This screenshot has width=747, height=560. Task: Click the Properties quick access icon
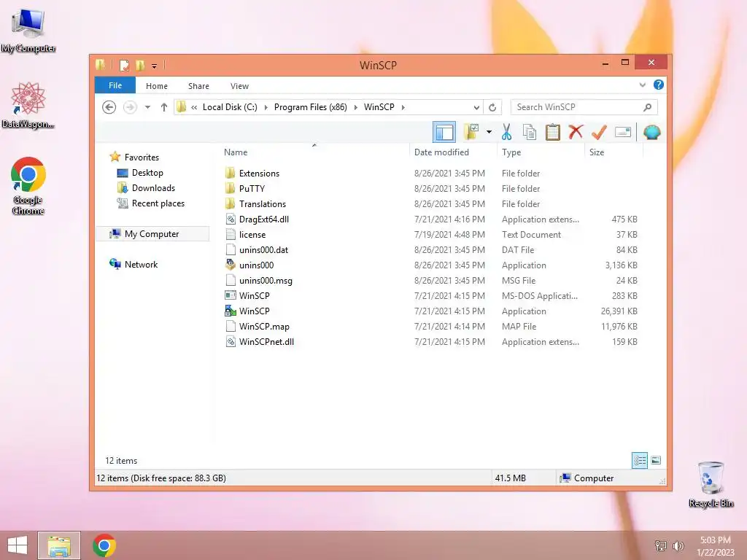(124, 65)
